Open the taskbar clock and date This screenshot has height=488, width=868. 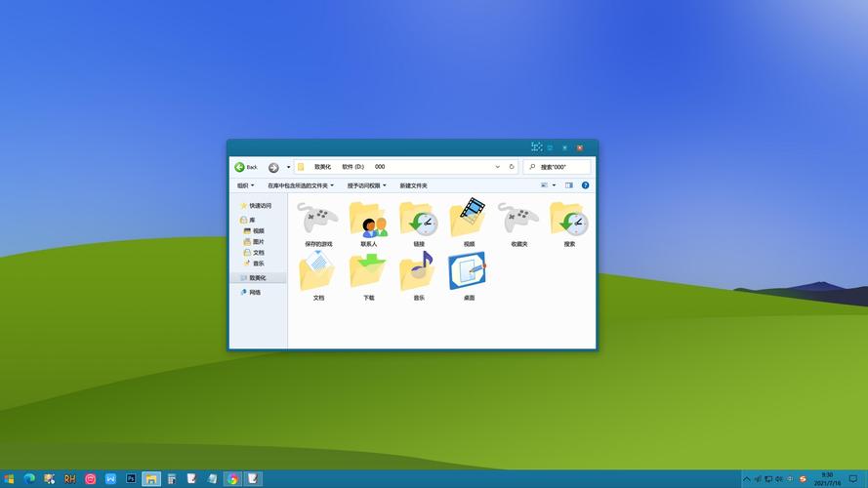(827, 479)
